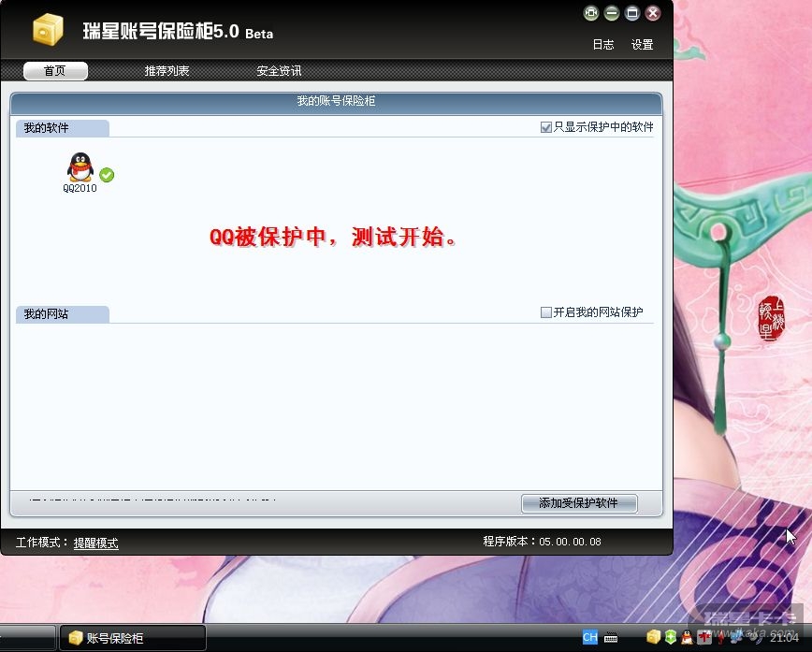This screenshot has height=652, width=812.
Task: Open the 日志 log link
Action: 603,45
